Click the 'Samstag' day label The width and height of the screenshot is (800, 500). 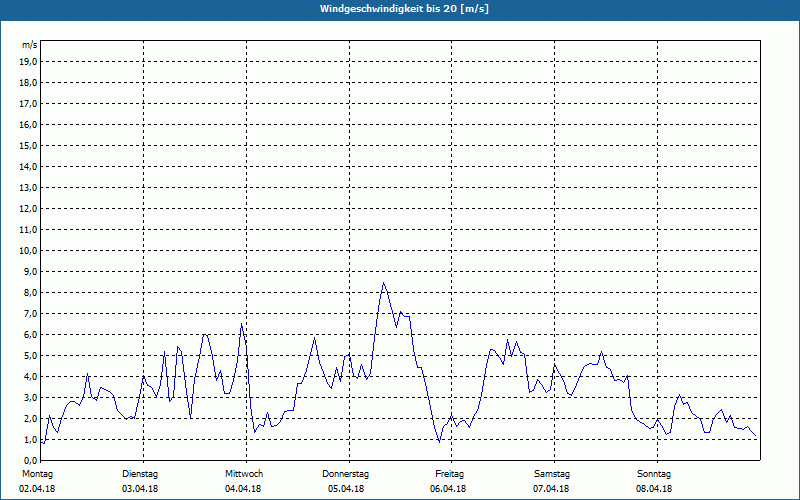point(552,474)
